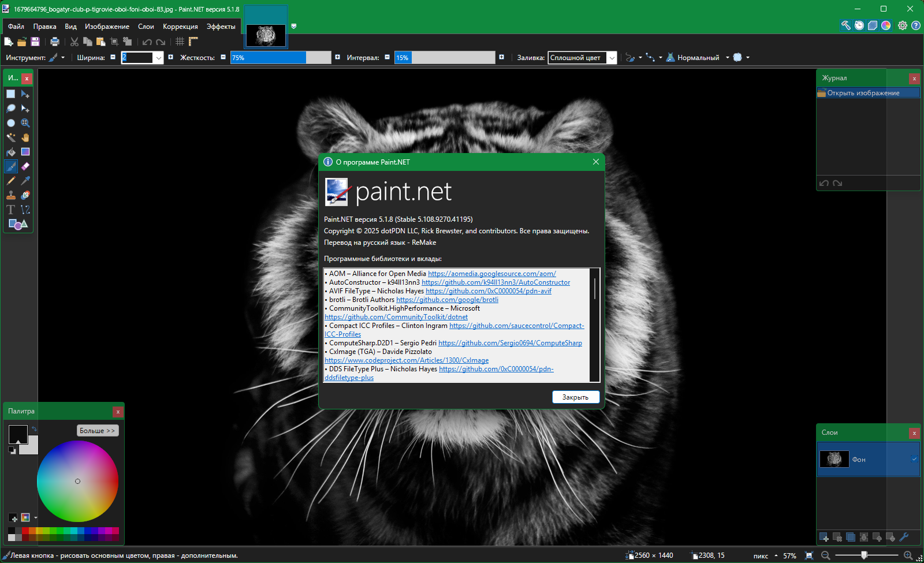Select the Line/Curve tool
Viewport: 924px width, 563px height.
coord(25,210)
